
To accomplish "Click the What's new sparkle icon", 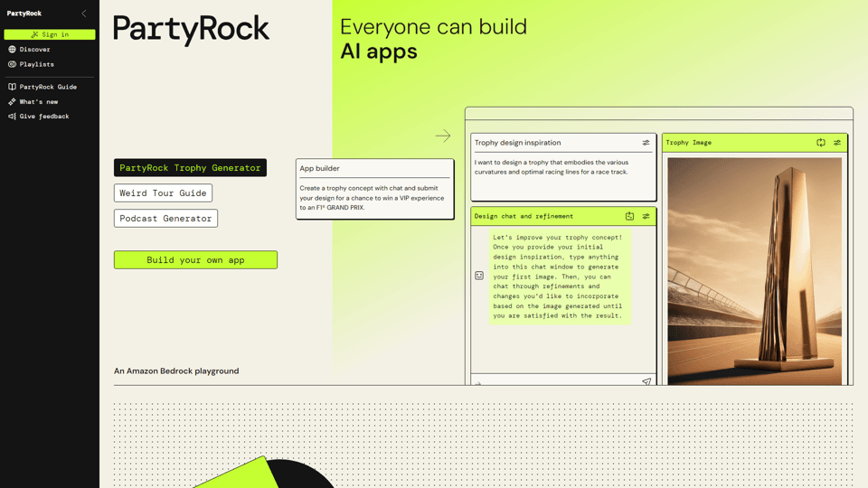I will pyautogui.click(x=12, y=102).
